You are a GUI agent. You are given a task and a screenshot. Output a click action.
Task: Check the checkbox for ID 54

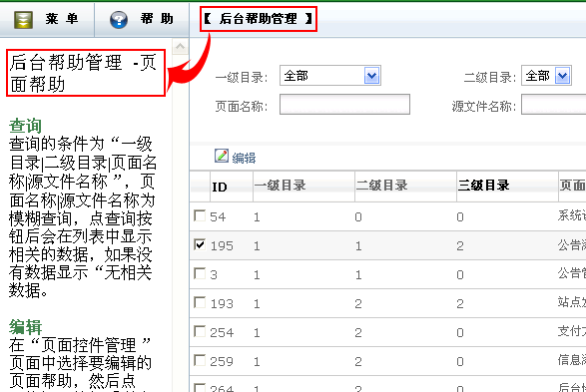(200, 215)
